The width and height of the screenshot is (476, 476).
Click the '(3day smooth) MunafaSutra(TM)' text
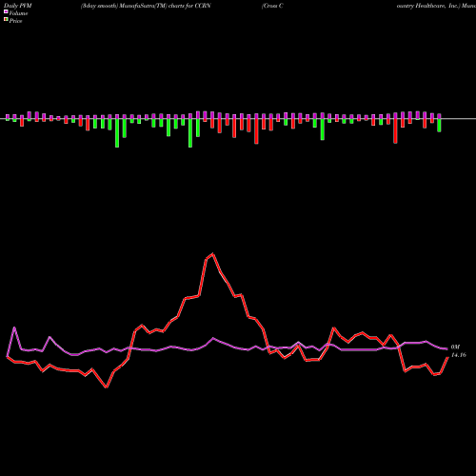click(x=124, y=6)
